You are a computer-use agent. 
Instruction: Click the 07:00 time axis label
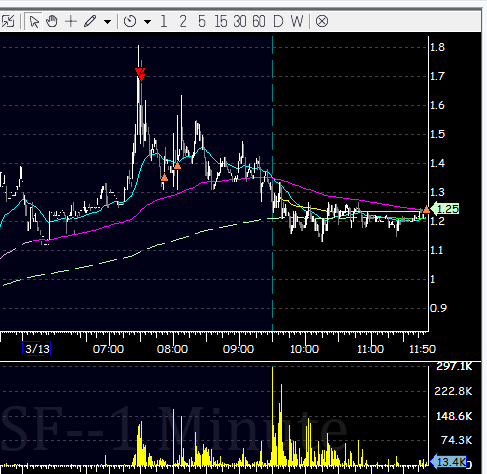click(108, 349)
